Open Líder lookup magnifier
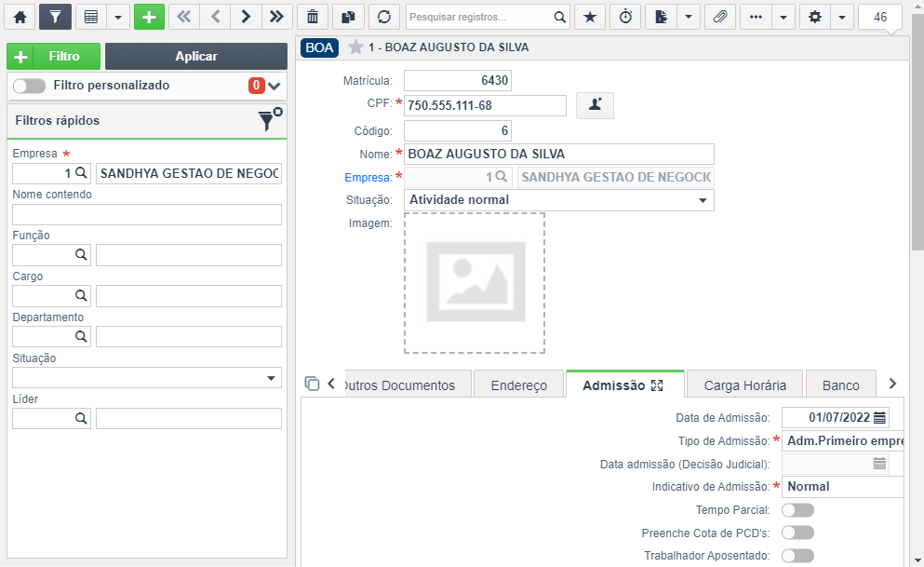Viewport: 924px width, 567px height. (81, 418)
